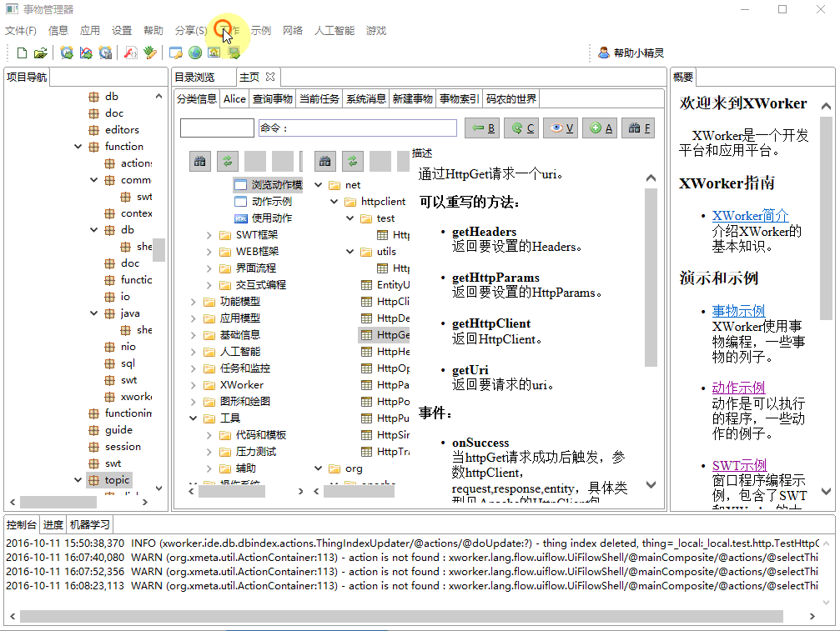Screen dimensions: 840x631
Task: Click the green globe toolbar icon
Action: [x=195, y=53]
